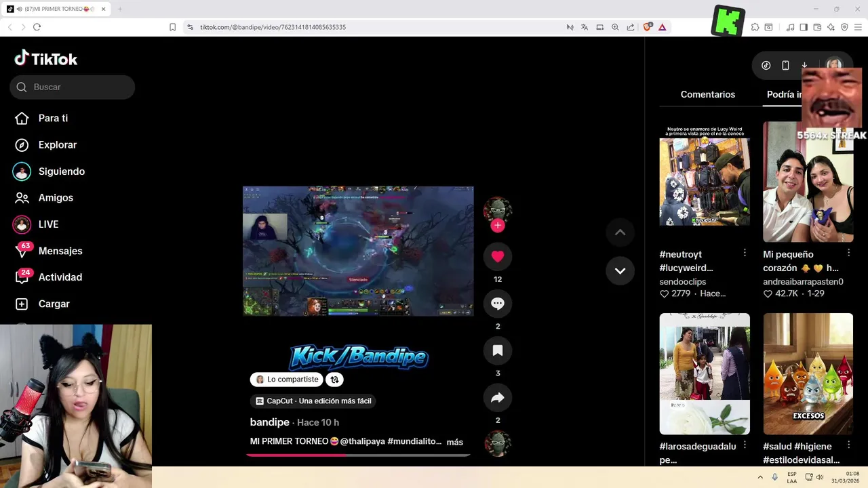Open Brave Shields lion icon
The width and height of the screenshot is (868, 488).
[x=647, y=27]
